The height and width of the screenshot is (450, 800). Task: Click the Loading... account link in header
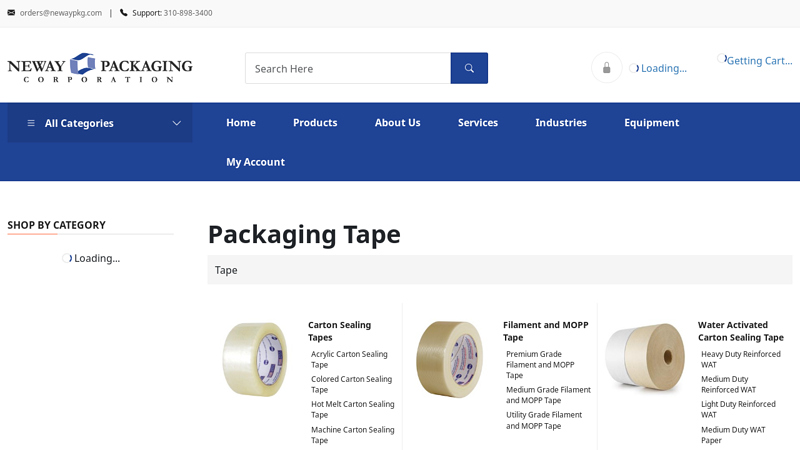click(664, 68)
